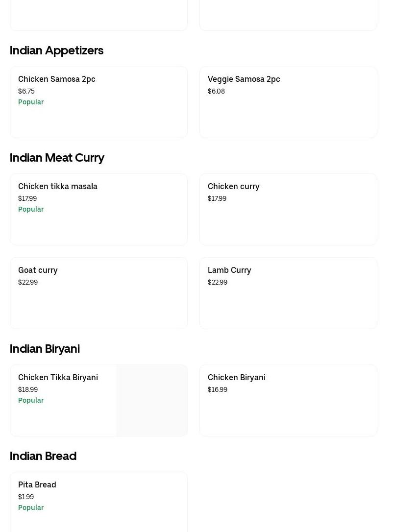This screenshot has height=532, width=394.
Task: Click the Indian Bread section heading
Action: (x=43, y=456)
